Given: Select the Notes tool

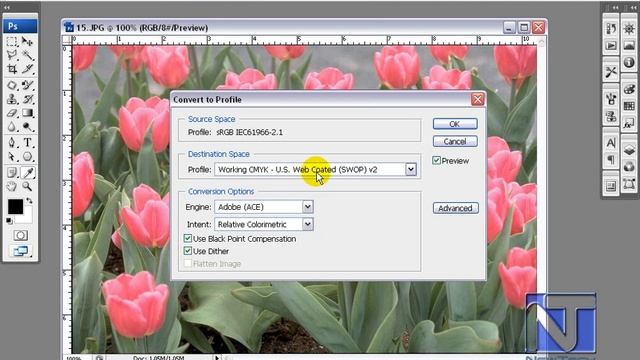Looking at the screenshot, I should coord(12,173).
